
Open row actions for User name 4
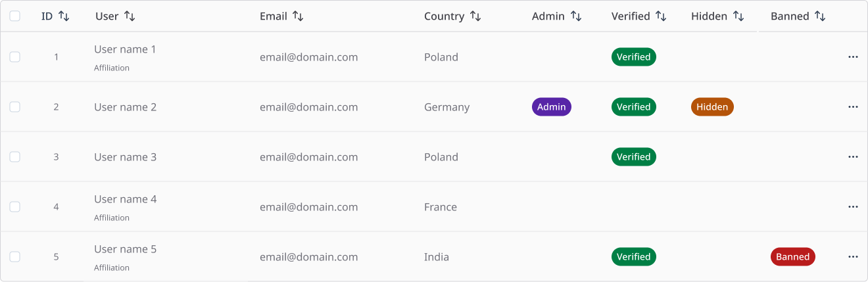coord(853,207)
